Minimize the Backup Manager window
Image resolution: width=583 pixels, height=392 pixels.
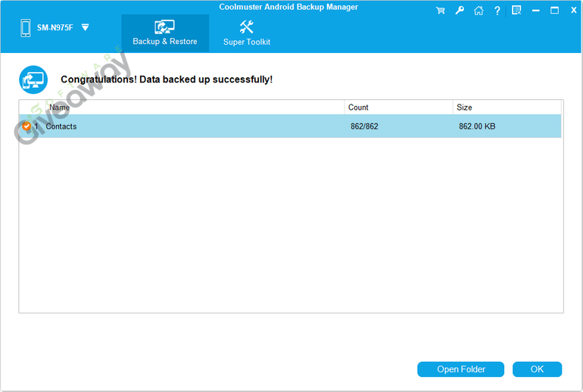click(x=536, y=11)
